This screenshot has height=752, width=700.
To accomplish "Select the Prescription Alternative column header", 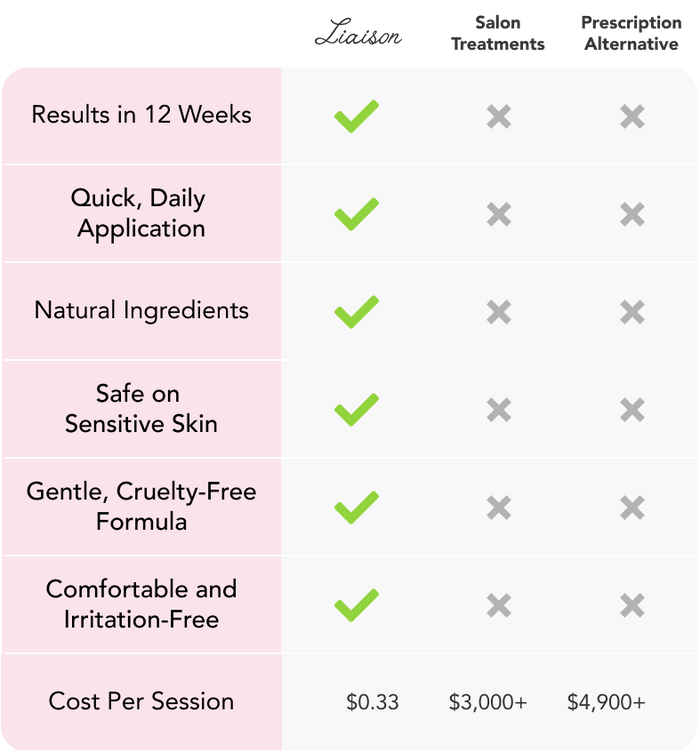I will coord(630,33).
